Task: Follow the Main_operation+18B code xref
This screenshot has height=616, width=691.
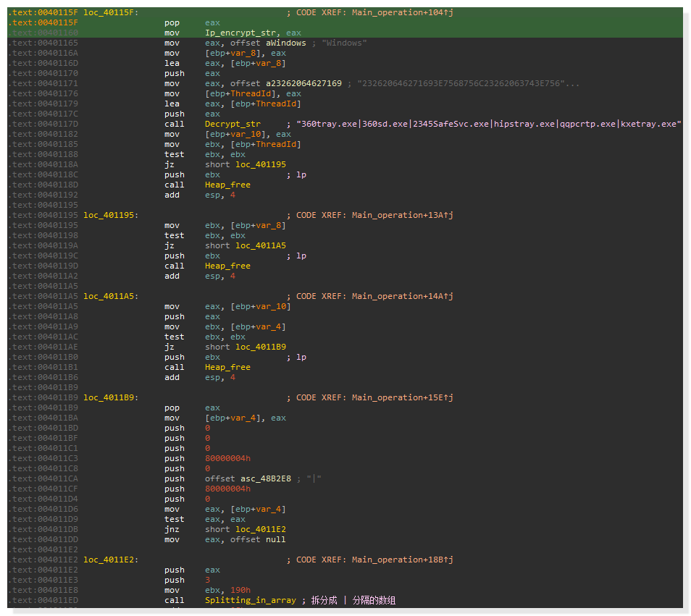Action: [x=400, y=560]
